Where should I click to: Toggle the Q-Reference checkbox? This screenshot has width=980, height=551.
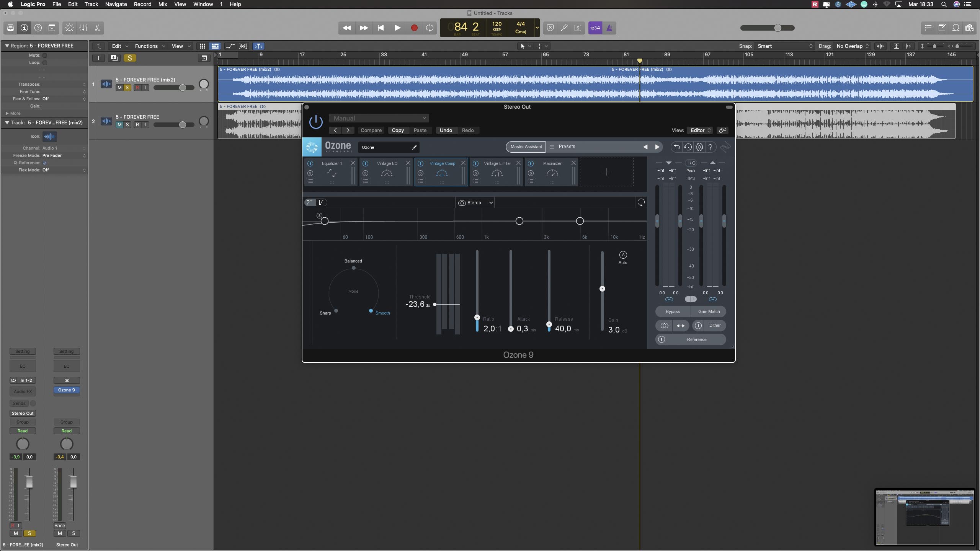[45, 163]
